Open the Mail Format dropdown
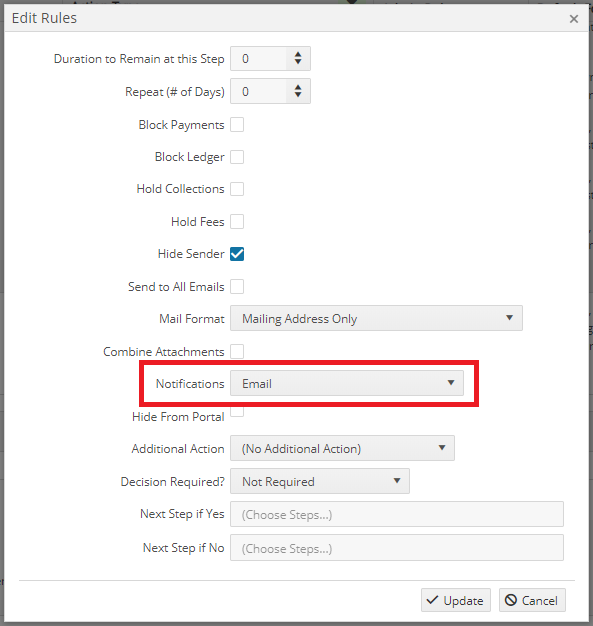The height and width of the screenshot is (626, 593). point(376,318)
